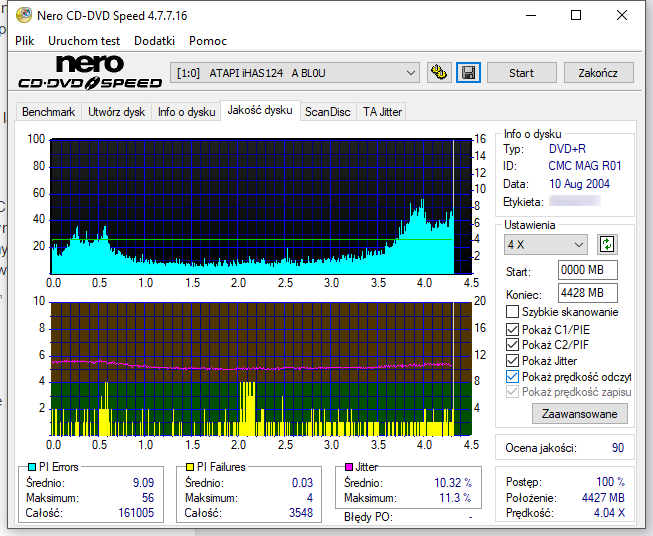Disable Pokaż Jitter checkbox
Viewport: 653px width, 536px height.
coord(512,361)
